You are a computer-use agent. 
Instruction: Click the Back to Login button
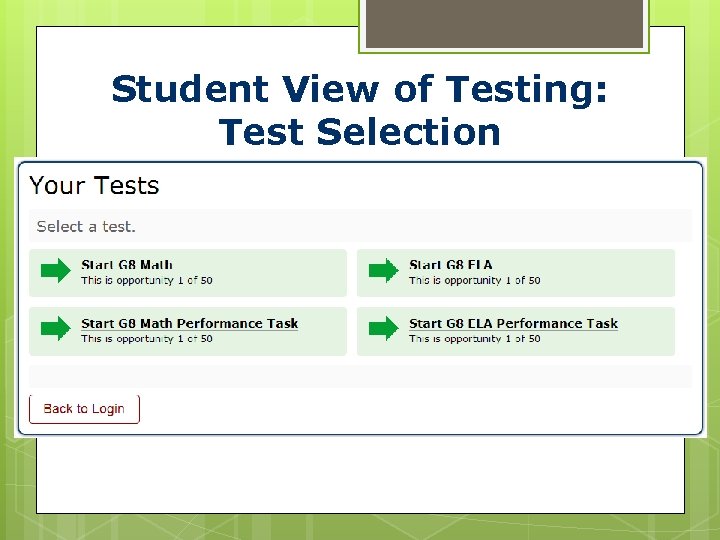(x=84, y=408)
